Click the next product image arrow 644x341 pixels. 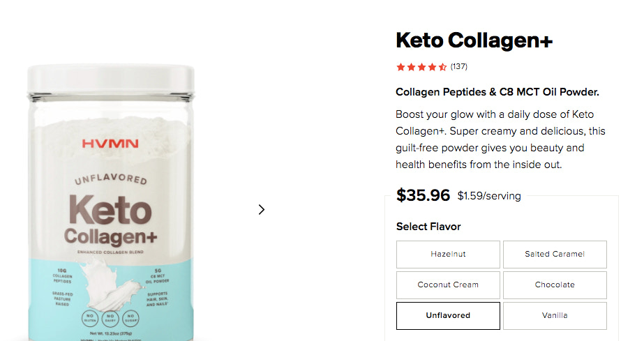pos(262,209)
